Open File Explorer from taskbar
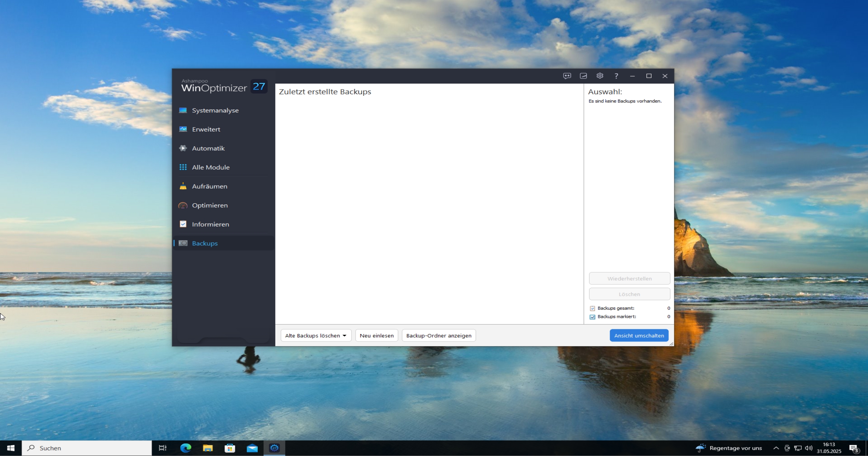This screenshot has height=456, width=868. (208, 448)
